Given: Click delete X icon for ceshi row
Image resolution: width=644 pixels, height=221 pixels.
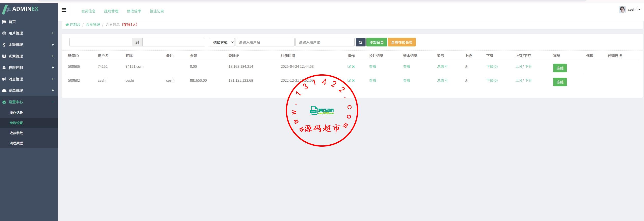Looking at the screenshot, I should (353, 80).
